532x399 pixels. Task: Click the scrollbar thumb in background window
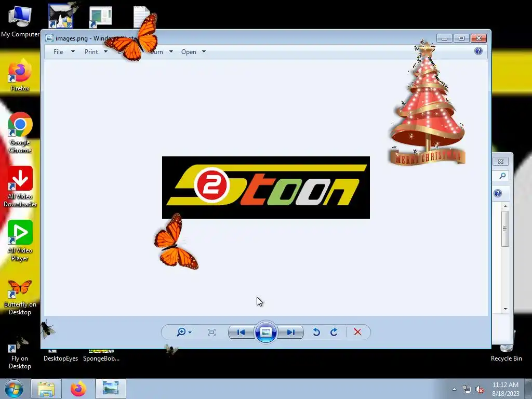coord(505,229)
